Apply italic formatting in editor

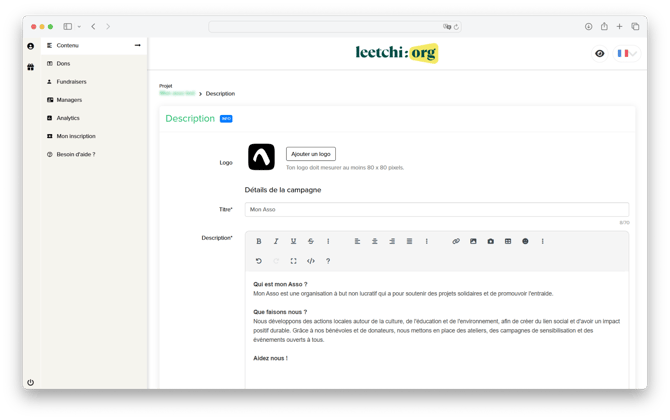tap(276, 241)
